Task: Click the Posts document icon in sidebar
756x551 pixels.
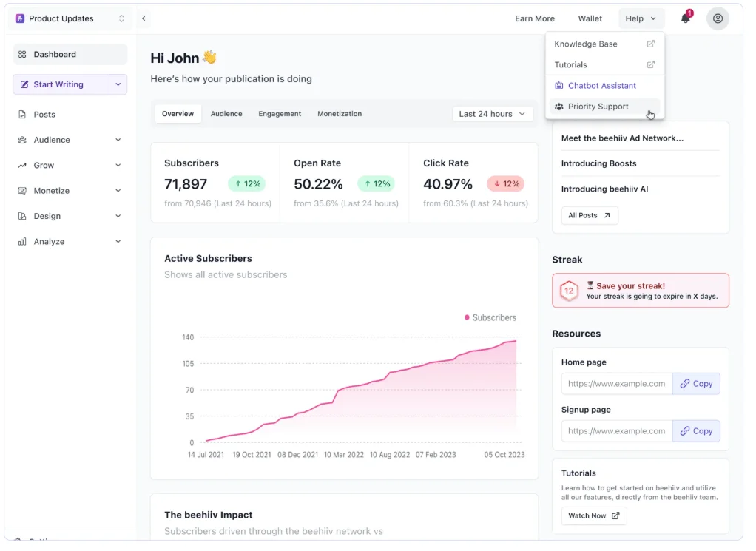Action: click(22, 115)
